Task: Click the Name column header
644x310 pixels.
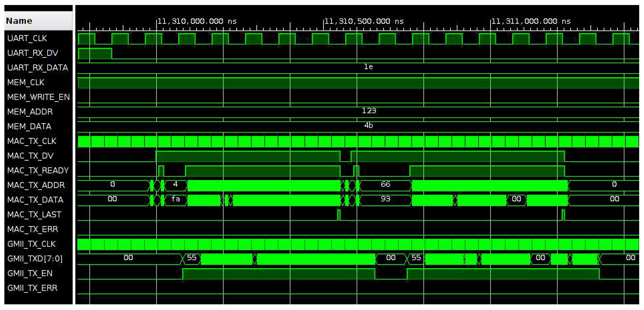Action: coord(19,21)
